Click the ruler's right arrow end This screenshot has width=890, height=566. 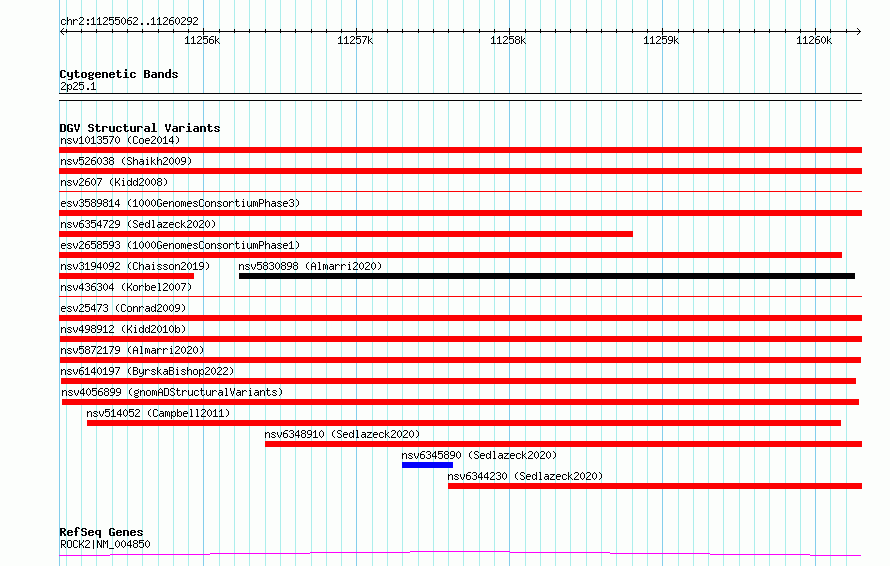(x=858, y=31)
